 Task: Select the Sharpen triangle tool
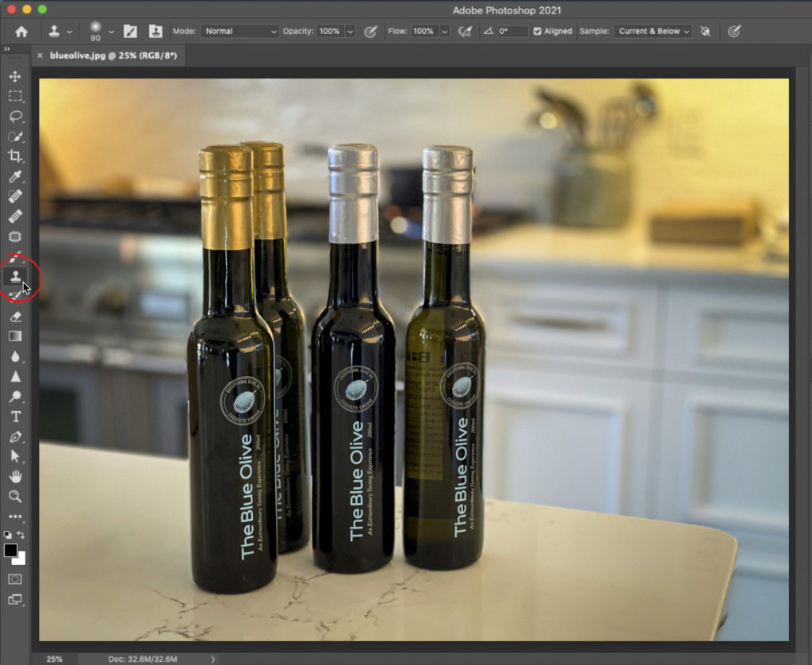point(15,376)
